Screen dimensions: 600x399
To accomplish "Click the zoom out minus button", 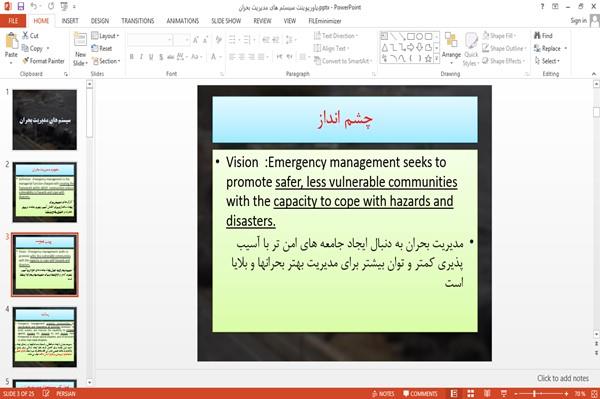I will (x=516, y=394).
